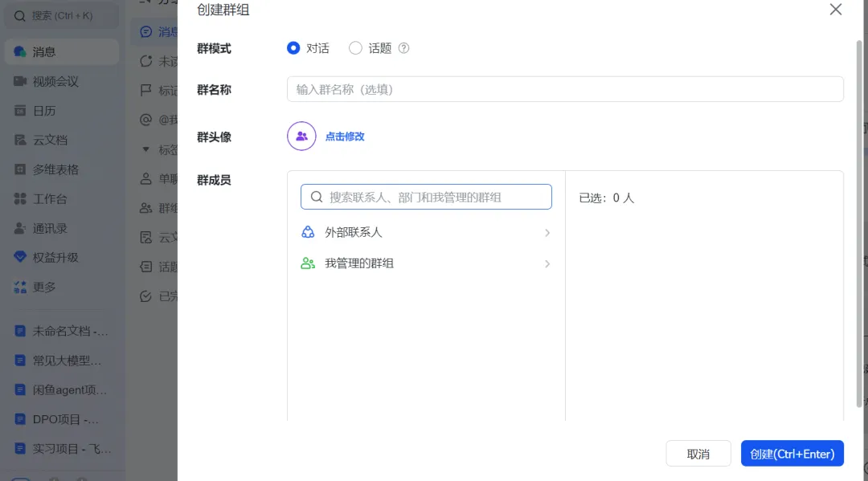This screenshot has height=481, width=868.
Task: Open 通讯录 contacts in the sidebar
Action: [x=49, y=228]
